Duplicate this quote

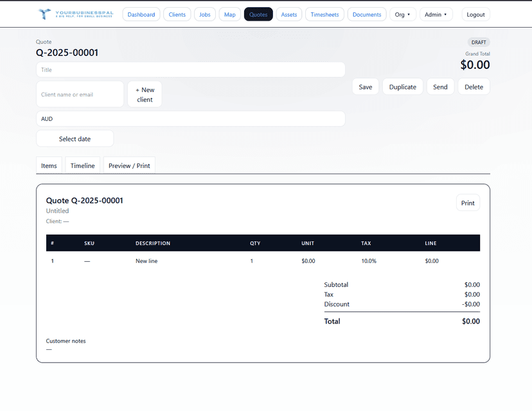[402, 87]
